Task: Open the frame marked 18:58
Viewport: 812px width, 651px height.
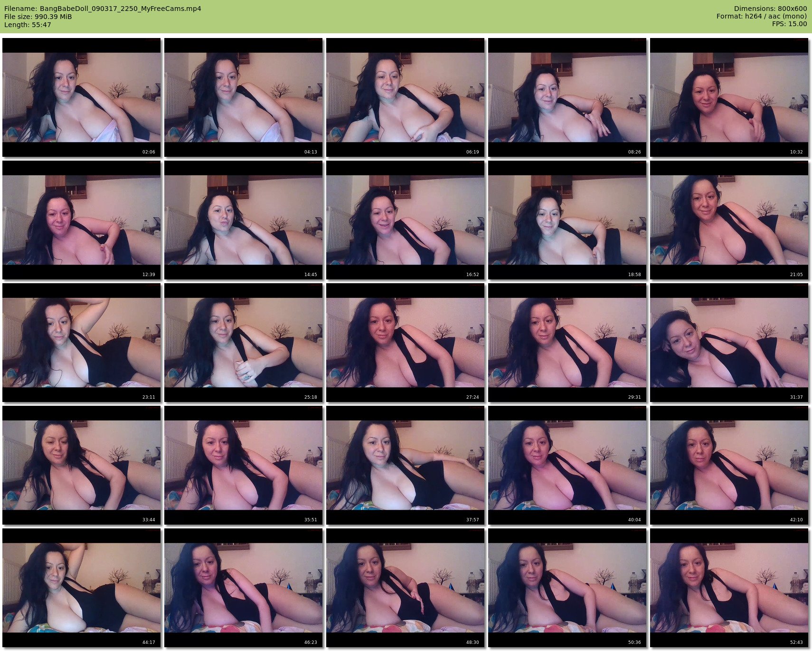Action: pyautogui.click(x=567, y=220)
